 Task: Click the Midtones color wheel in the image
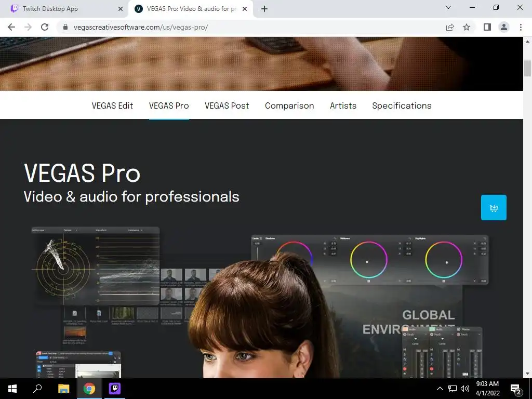coord(368,260)
